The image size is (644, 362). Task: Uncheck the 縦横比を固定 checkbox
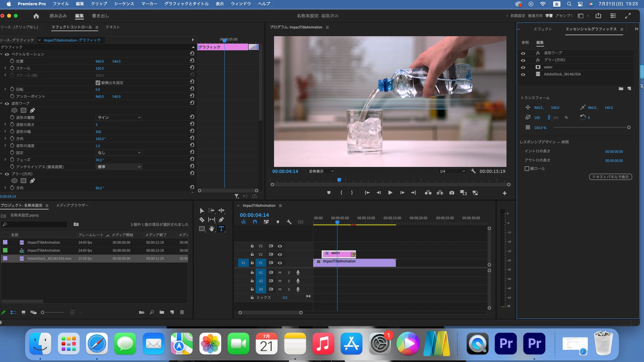tap(98, 83)
